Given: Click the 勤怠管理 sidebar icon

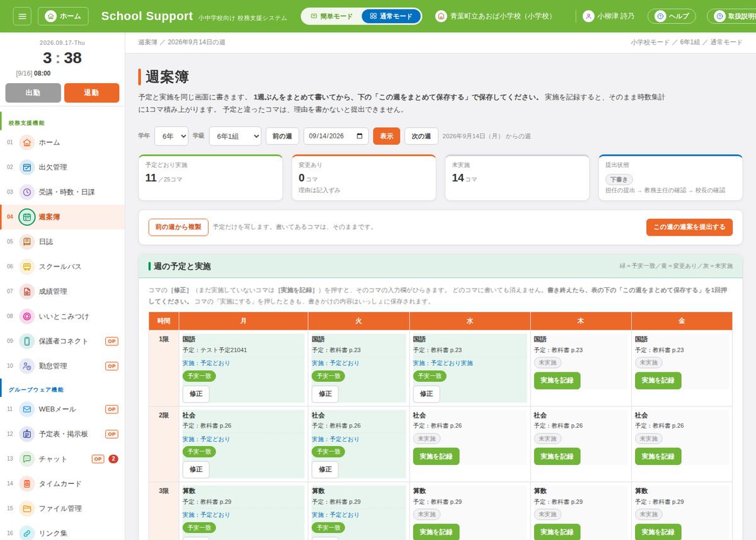Looking at the screenshot, I should (x=27, y=365).
